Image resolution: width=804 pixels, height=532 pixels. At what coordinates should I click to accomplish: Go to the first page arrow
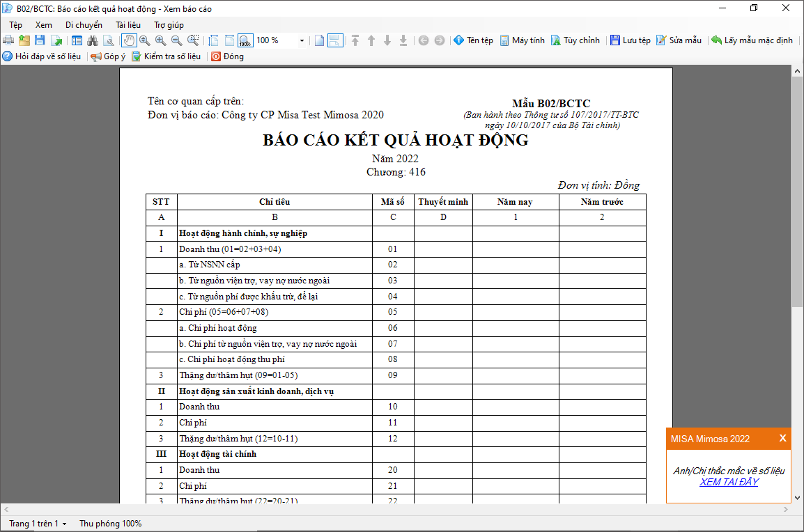click(355, 40)
